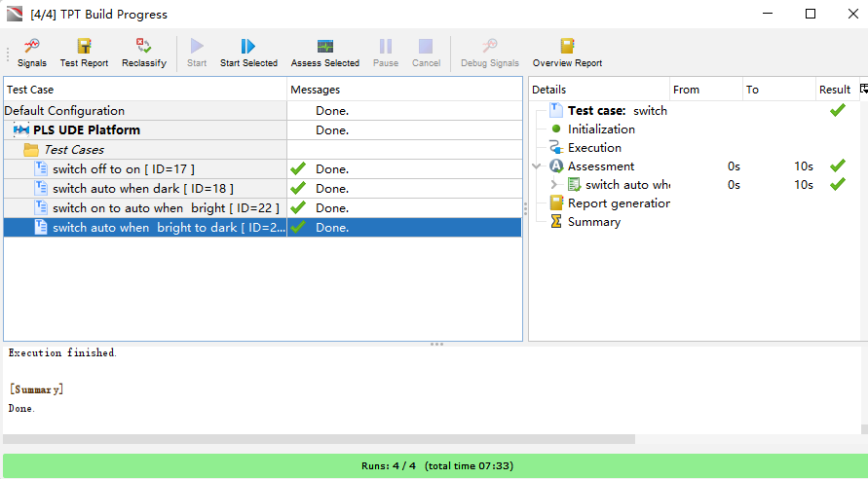This screenshot has height=479, width=868.
Task: Select the PLS UDE Platform node
Action: tap(86, 130)
